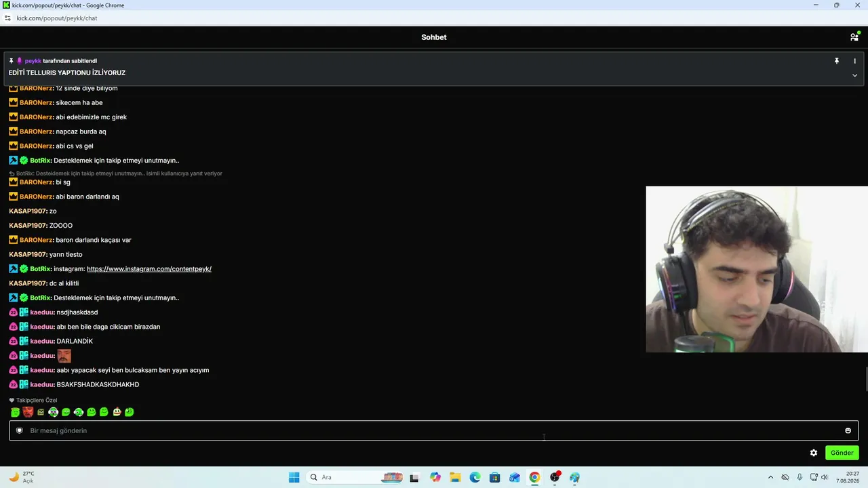Expand the pinned message chevron

[x=854, y=75]
